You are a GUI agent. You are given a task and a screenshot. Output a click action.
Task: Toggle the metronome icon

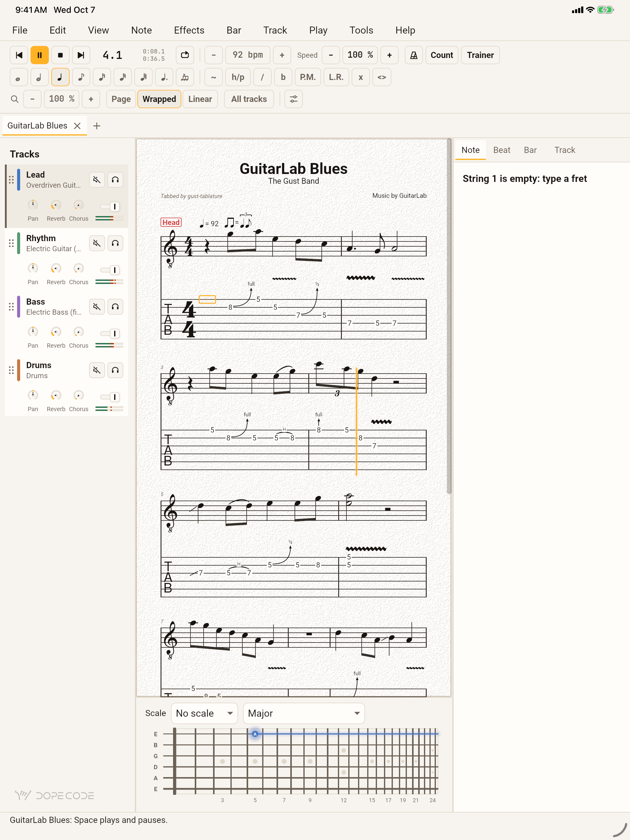click(x=414, y=55)
